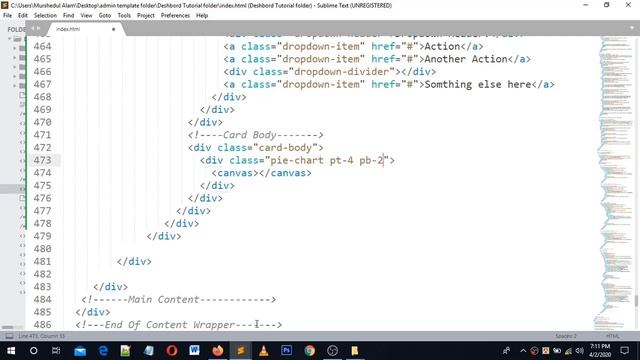Click "pie-chart pt-4 pb-2" class string
This screenshot has width=640, height=360.
327,160
